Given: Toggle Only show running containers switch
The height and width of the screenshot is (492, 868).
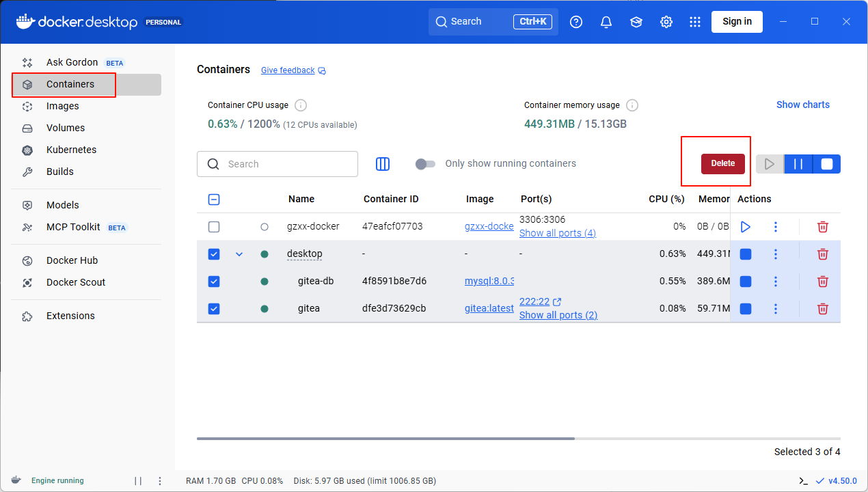Looking at the screenshot, I should coord(425,164).
